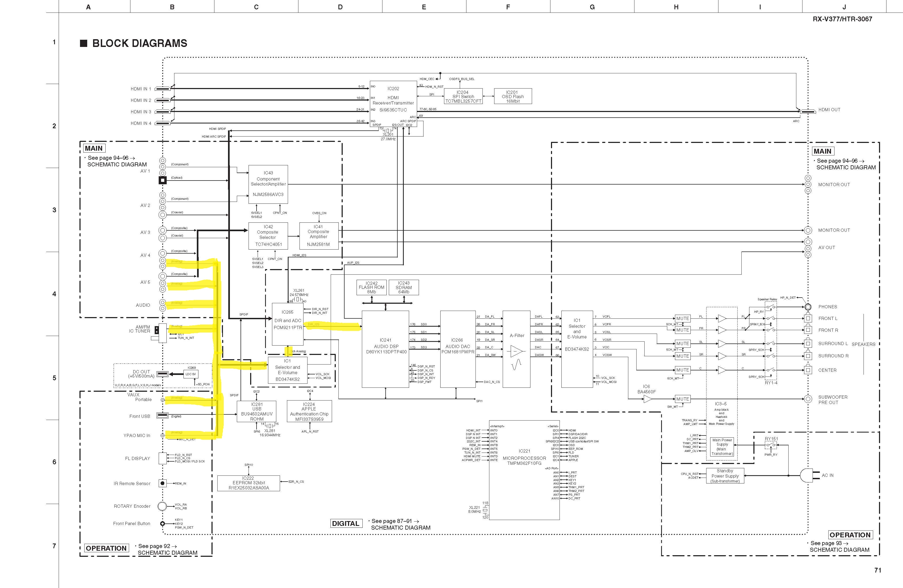The image size is (903, 588).
Task: Click the PHONES jack symbol
Action: [x=808, y=307]
